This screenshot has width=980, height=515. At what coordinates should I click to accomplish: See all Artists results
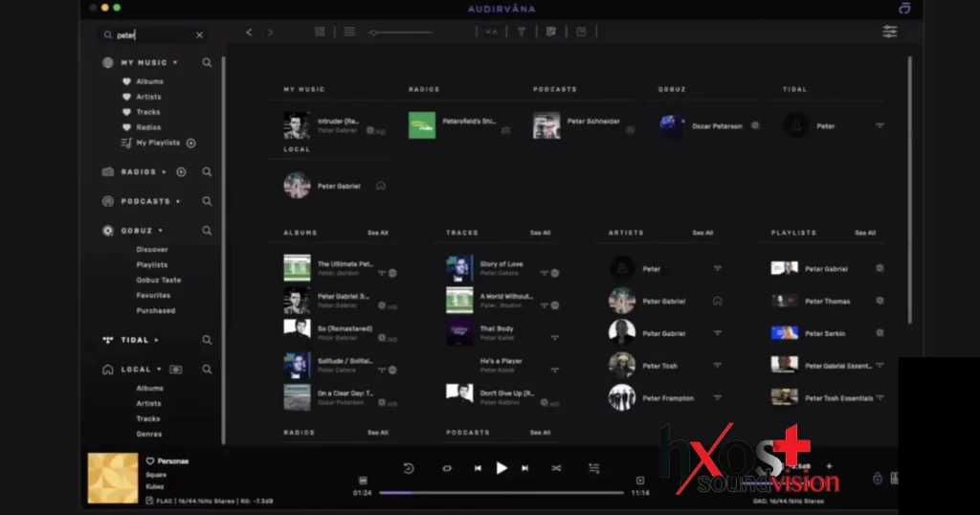click(x=702, y=233)
